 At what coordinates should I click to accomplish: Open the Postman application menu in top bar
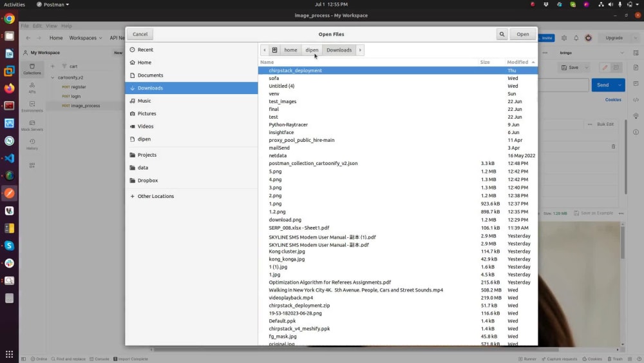[x=53, y=5]
